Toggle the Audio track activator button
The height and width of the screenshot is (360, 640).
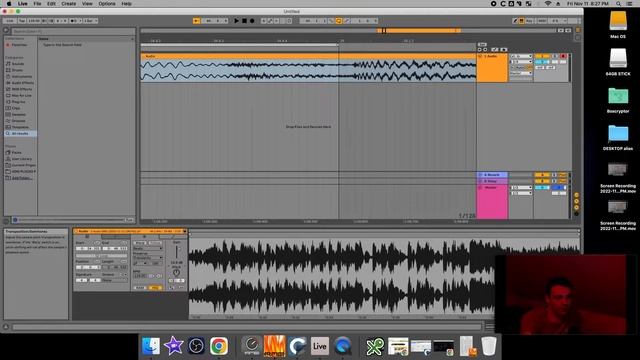pyautogui.click(x=542, y=56)
